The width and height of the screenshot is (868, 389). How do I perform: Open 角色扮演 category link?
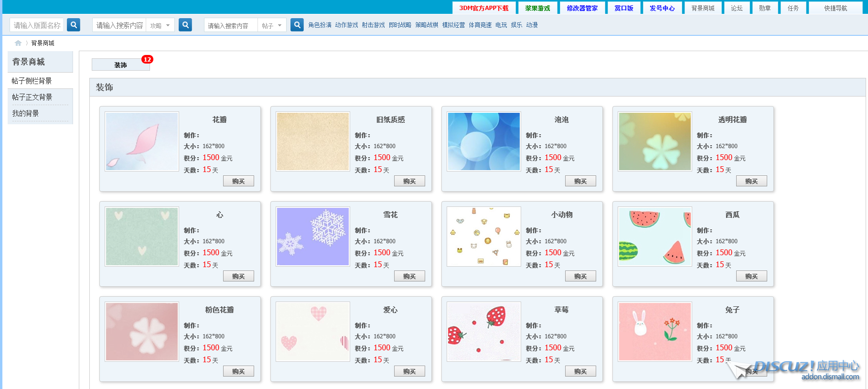pos(320,25)
